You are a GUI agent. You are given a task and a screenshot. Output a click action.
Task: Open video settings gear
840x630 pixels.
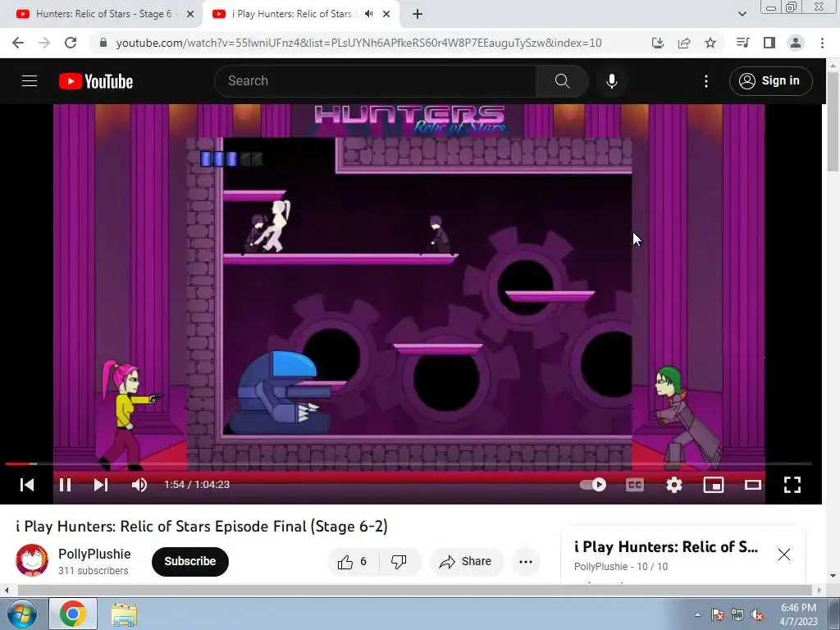[674, 485]
